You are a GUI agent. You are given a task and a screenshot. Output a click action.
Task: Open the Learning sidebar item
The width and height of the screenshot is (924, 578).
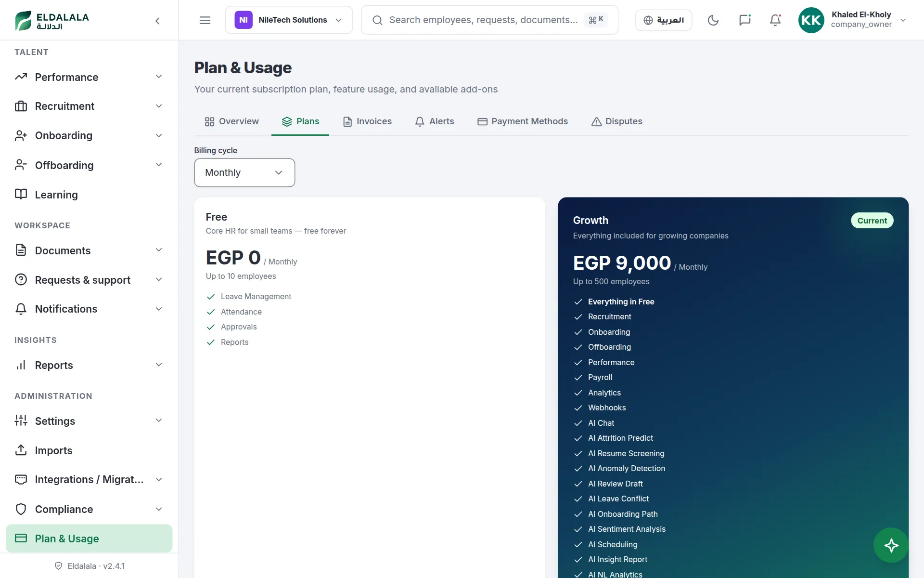[89, 195]
